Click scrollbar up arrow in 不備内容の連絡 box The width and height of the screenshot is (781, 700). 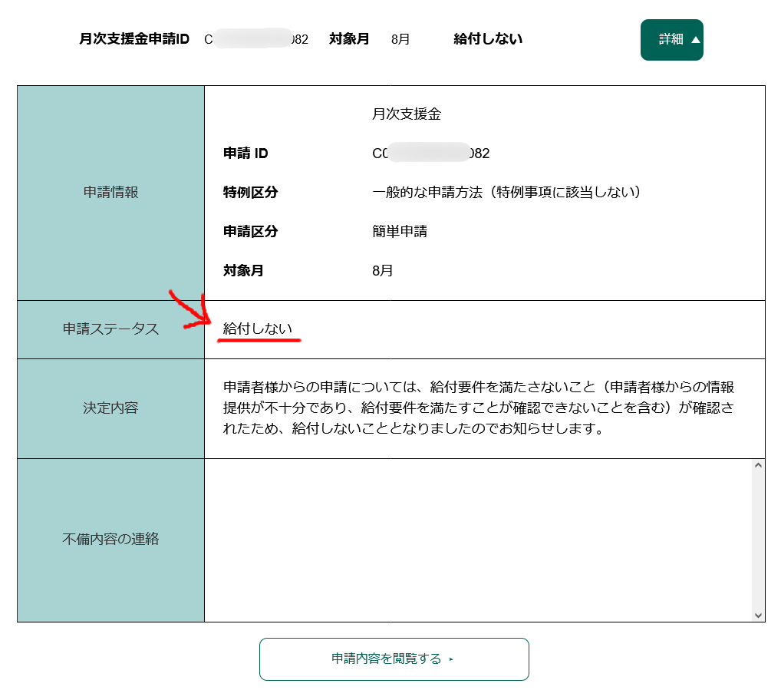pyautogui.click(x=758, y=465)
